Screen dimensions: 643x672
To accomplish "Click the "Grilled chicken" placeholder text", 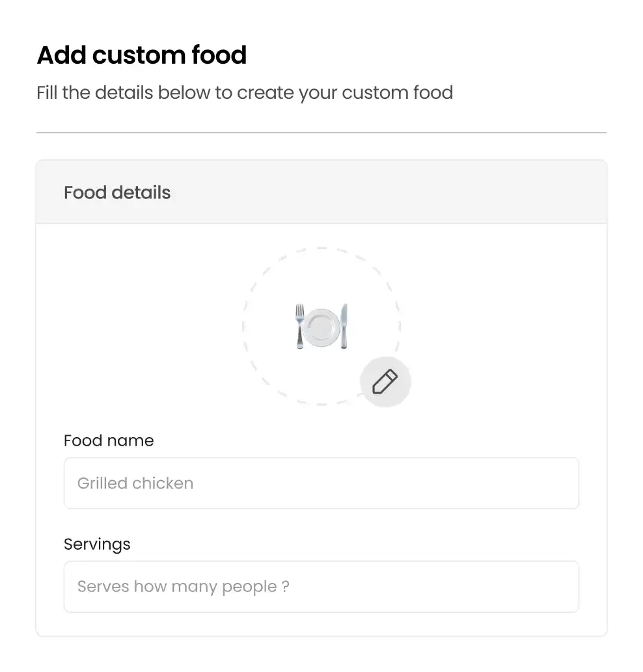I will point(135,483).
